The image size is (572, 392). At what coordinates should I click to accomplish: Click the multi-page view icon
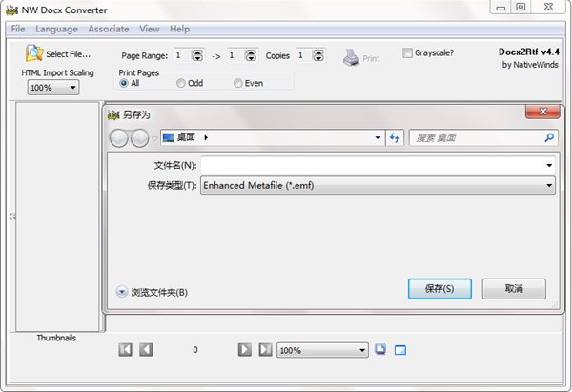[380, 349]
